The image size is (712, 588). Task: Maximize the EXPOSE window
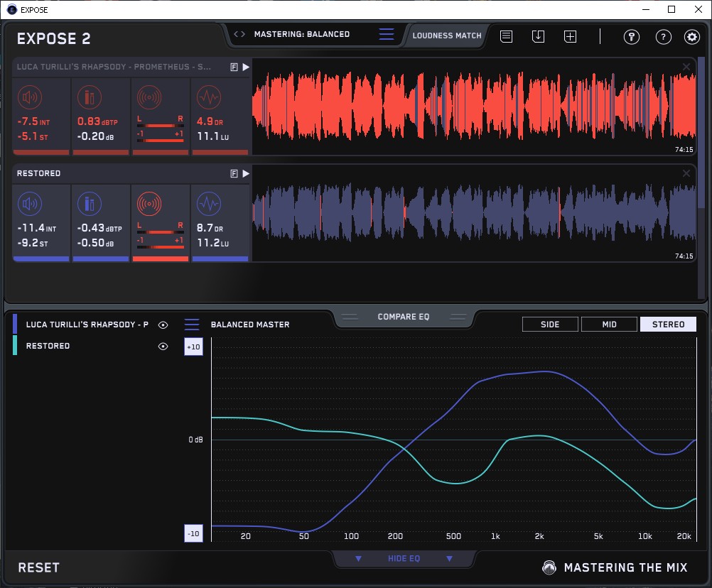pos(671,9)
